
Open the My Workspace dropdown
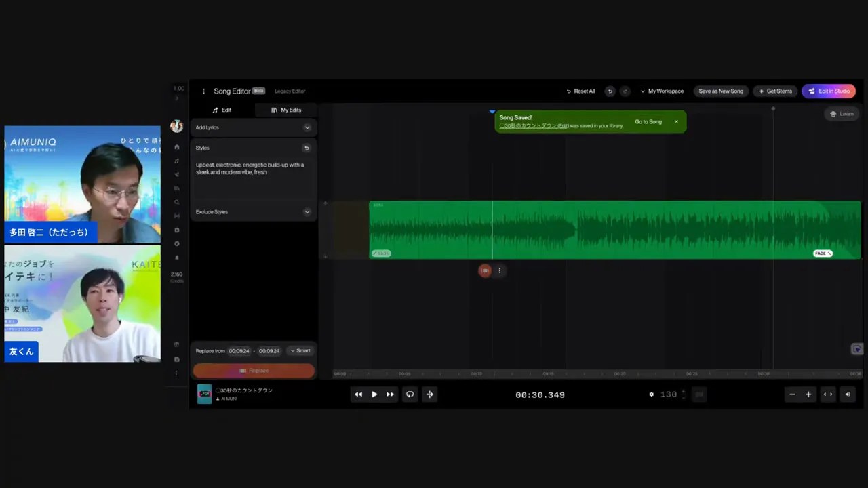click(x=662, y=91)
